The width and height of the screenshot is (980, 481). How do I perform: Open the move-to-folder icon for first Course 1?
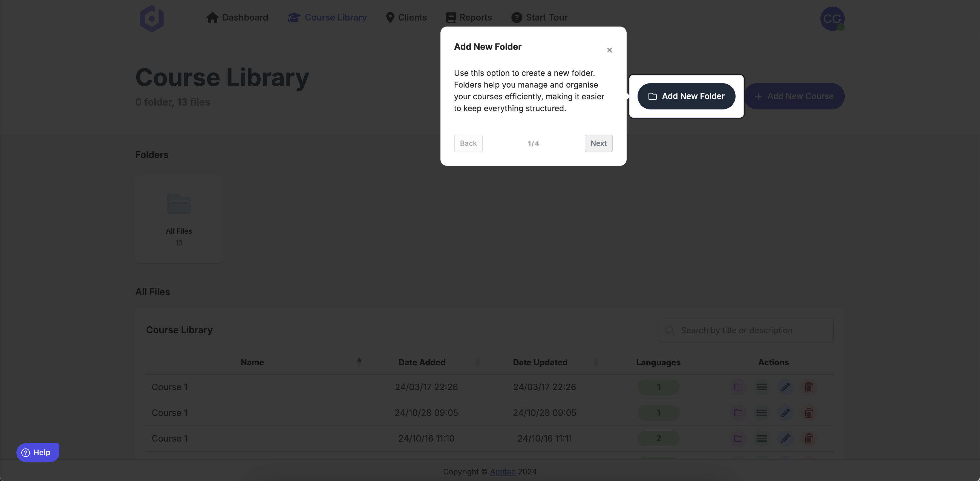pos(738,387)
